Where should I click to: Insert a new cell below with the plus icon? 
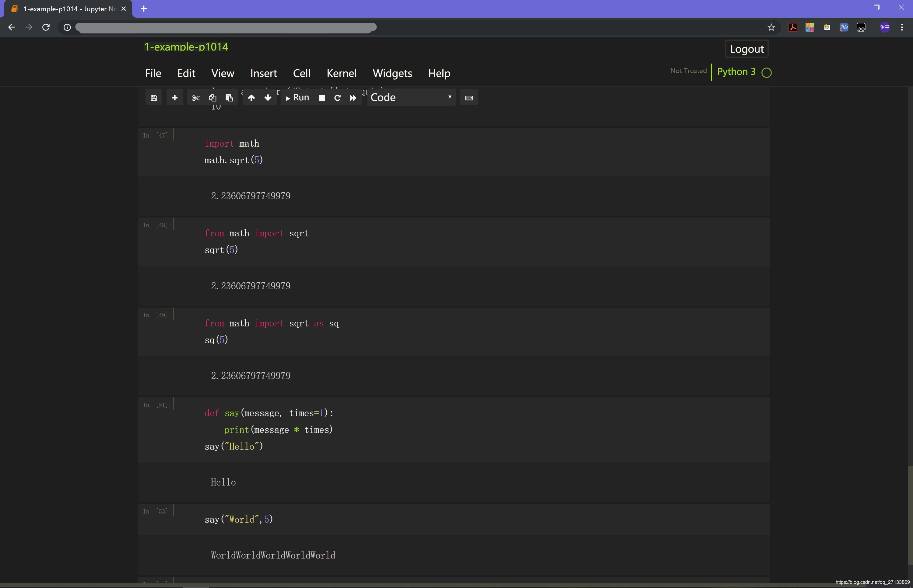174,98
